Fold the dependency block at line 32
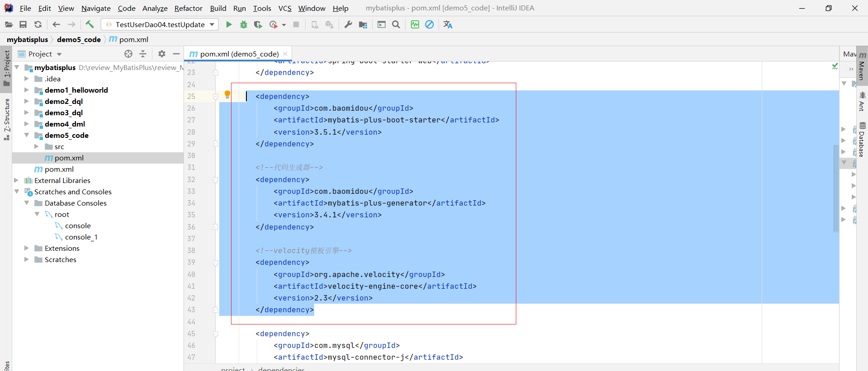The height and width of the screenshot is (371, 868). pos(216,180)
